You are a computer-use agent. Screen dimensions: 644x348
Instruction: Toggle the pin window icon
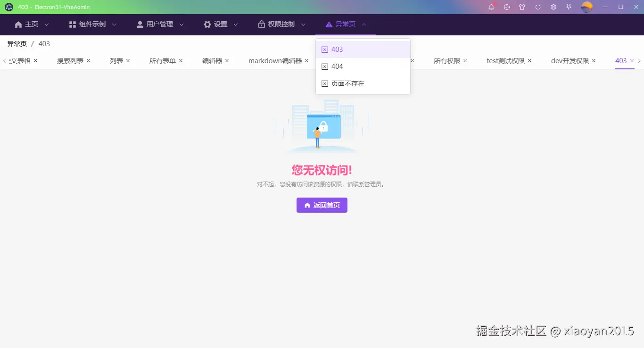(x=569, y=7)
